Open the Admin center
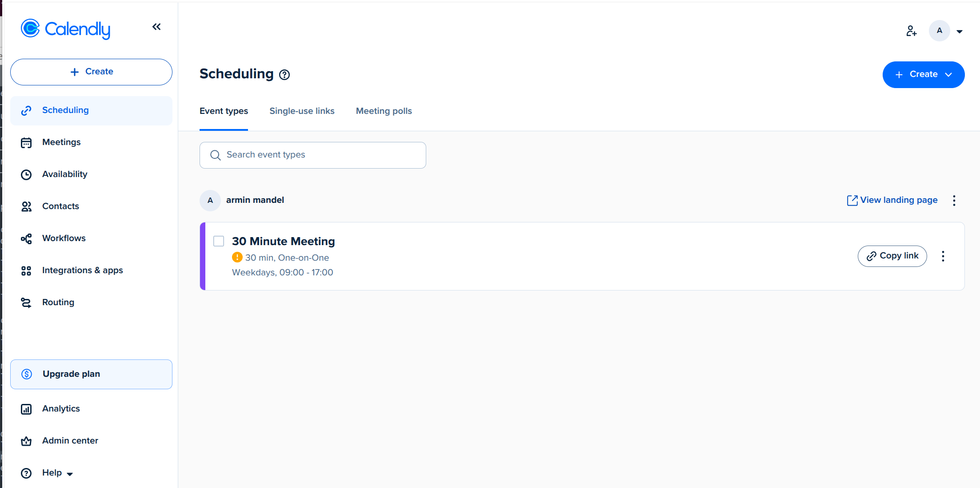Screen dimensions: 980x488 point(70,440)
